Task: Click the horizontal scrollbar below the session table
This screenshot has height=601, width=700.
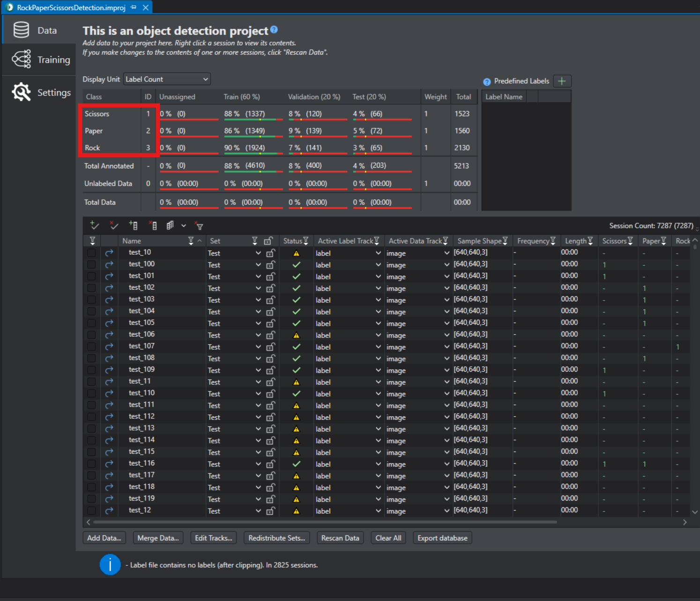Action: (x=325, y=522)
